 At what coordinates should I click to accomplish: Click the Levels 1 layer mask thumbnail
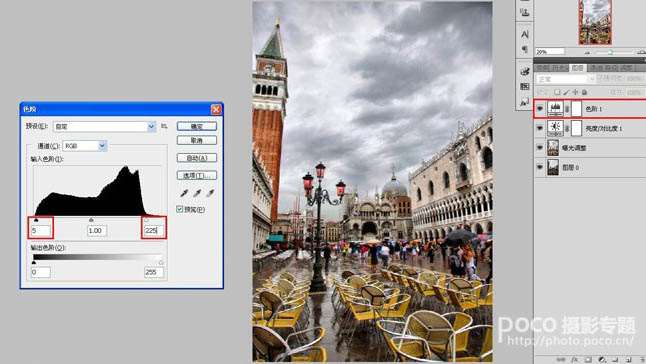tap(576, 109)
